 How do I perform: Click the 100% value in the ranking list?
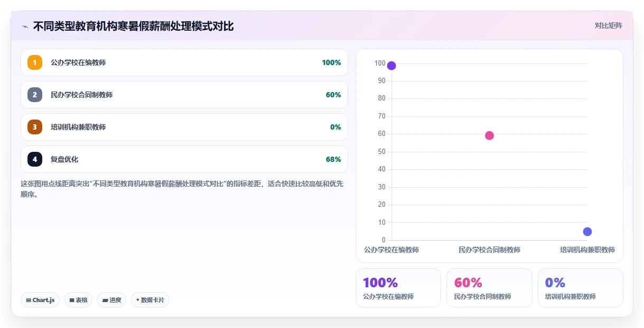tap(331, 62)
